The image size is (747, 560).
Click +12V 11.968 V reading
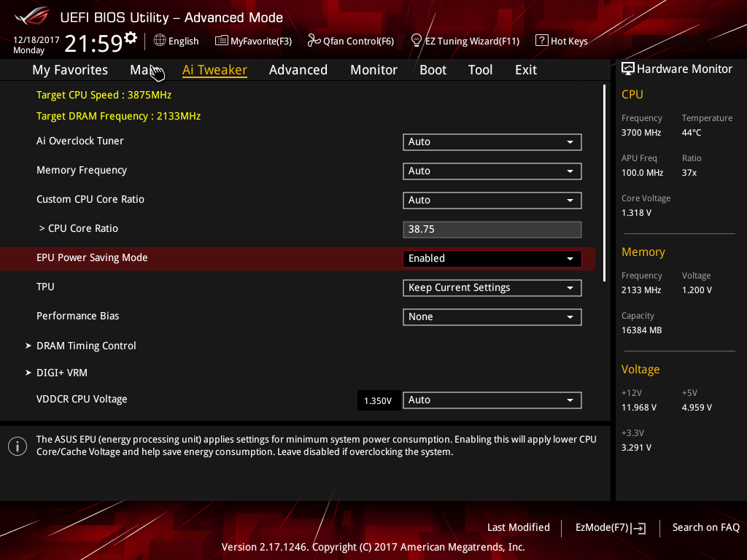[639, 408]
